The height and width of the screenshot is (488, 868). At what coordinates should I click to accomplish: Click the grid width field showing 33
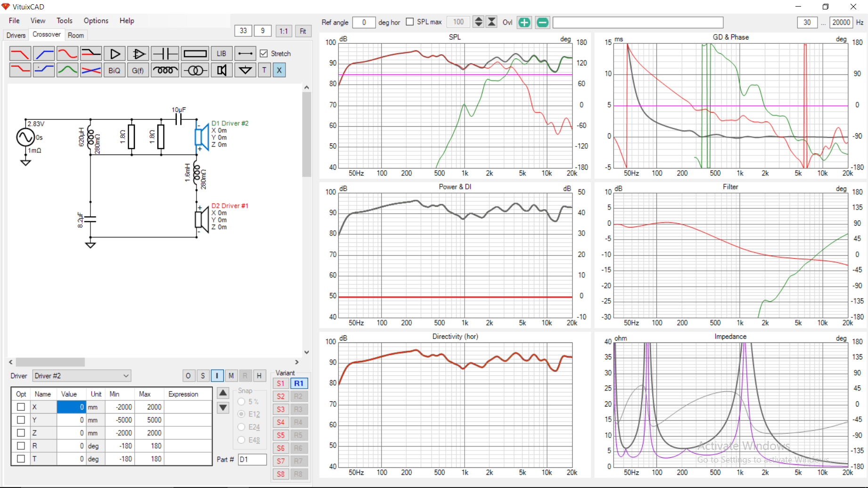pos(243,31)
